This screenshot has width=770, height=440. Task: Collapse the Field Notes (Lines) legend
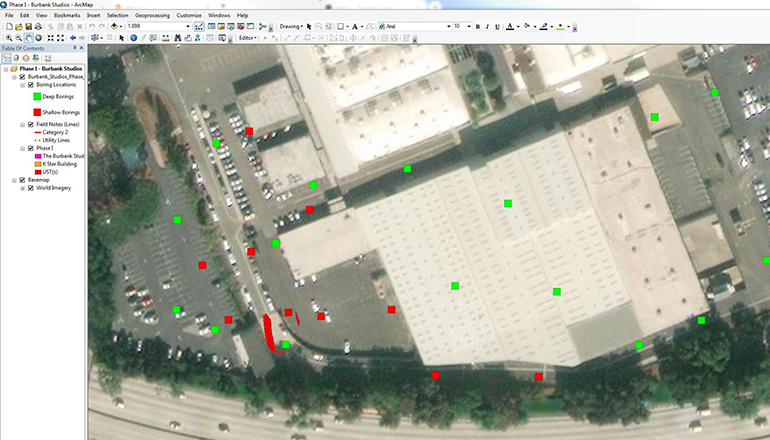click(23, 124)
